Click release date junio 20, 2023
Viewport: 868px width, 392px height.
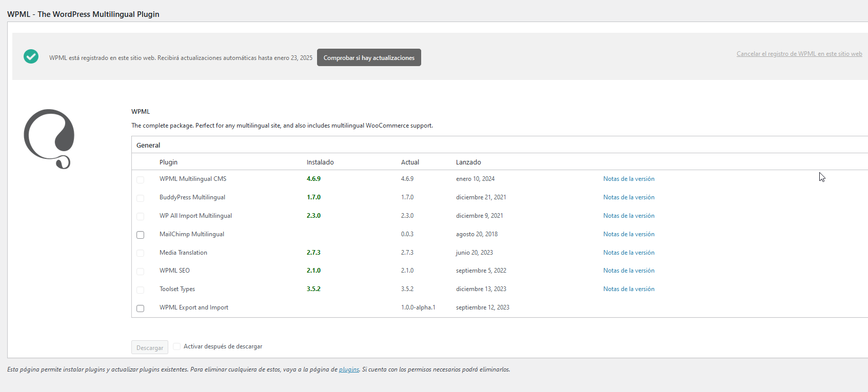[475, 253]
